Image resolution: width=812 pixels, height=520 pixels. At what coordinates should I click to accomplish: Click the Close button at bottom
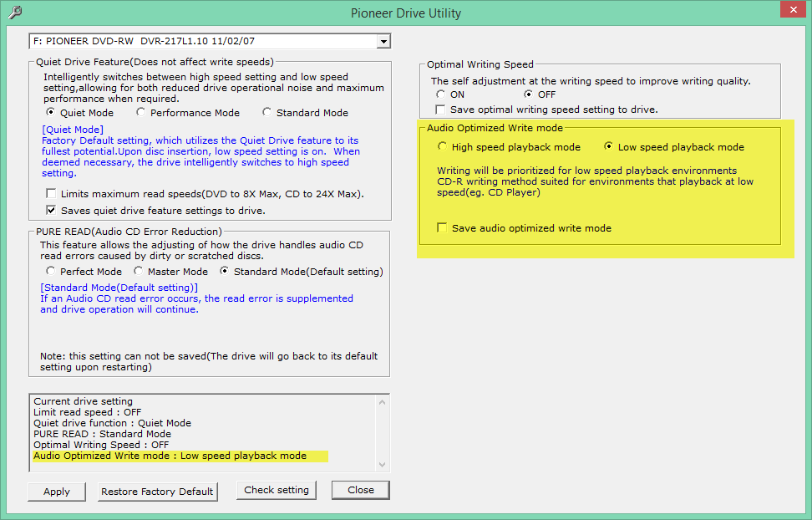(361, 490)
